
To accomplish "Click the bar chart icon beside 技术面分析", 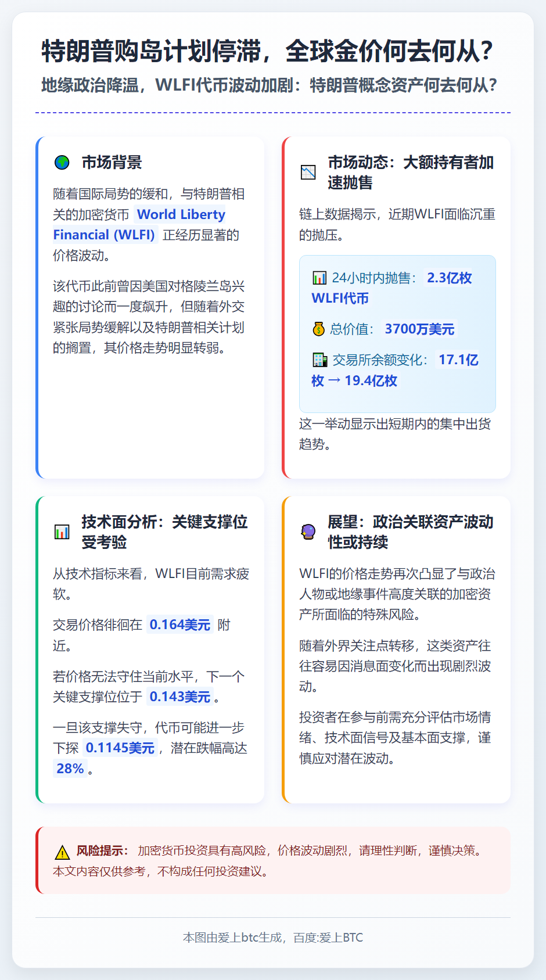I will coord(62,532).
